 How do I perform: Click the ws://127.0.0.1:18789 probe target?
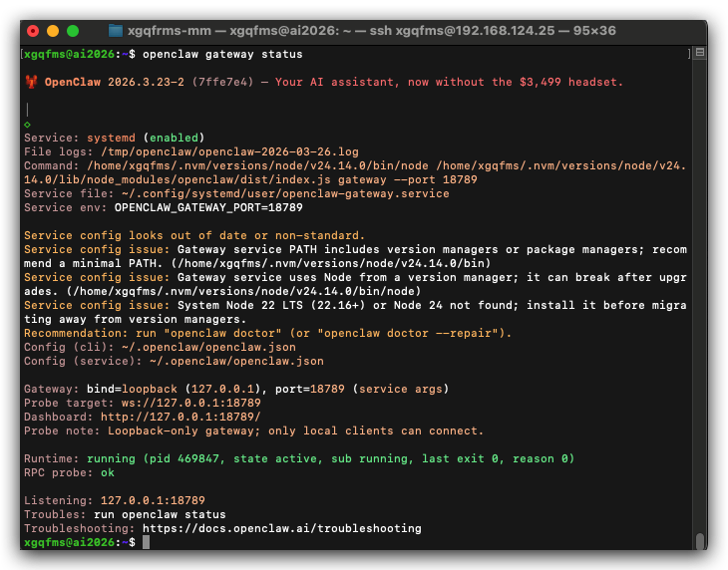tap(190, 403)
